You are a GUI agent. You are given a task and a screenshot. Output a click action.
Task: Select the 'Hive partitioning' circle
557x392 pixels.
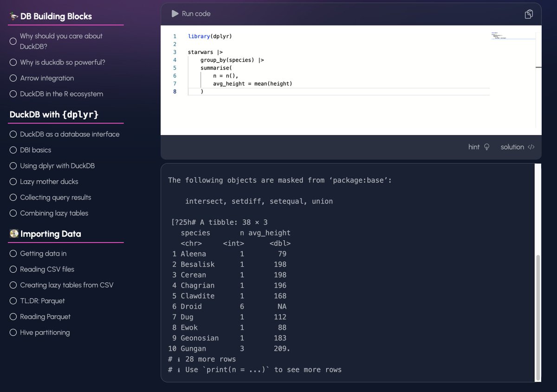(14, 332)
